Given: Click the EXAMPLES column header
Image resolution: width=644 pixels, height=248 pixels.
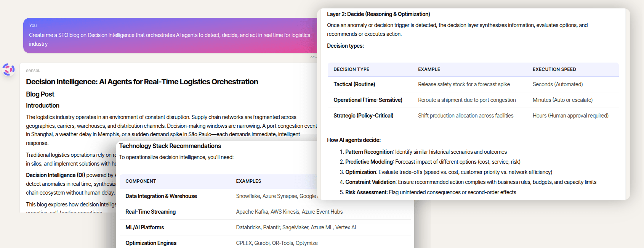Looking at the screenshot, I should point(248,181).
